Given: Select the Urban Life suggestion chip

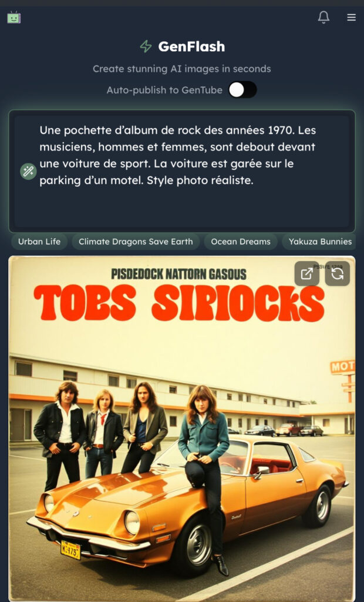Looking at the screenshot, I should pos(39,242).
